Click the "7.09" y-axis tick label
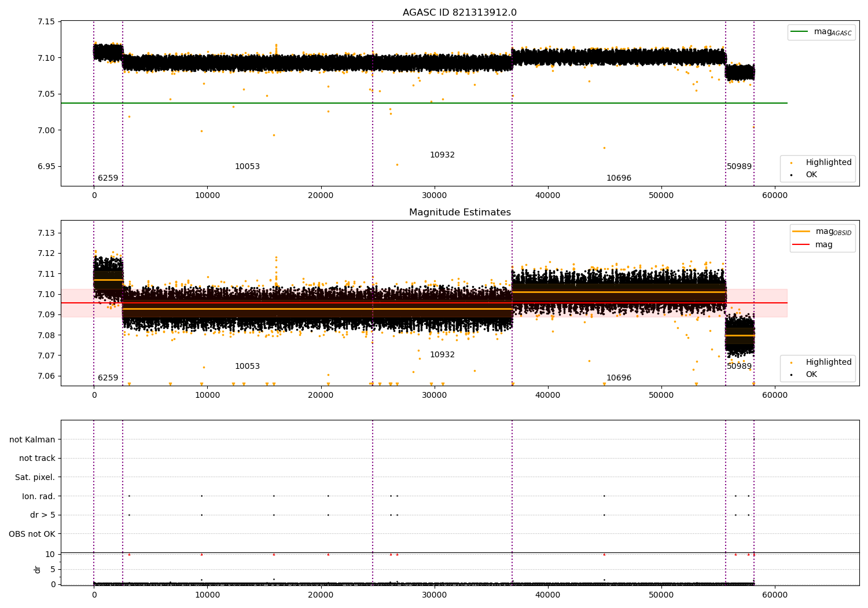This screenshot has height=608, width=868. point(46,315)
